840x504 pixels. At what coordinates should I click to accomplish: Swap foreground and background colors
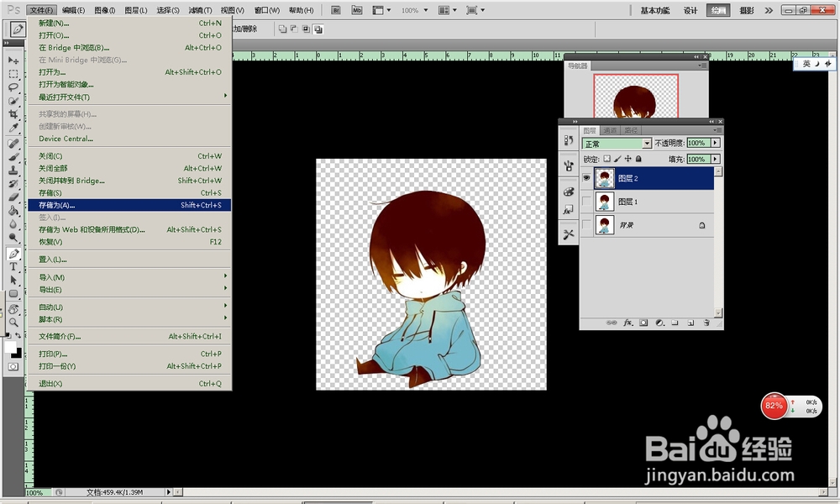[x=18, y=336]
